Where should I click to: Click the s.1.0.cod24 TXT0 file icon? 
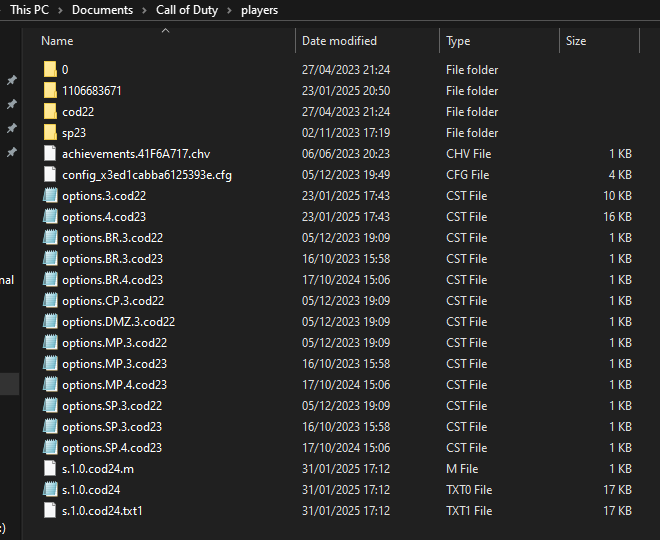[50, 489]
